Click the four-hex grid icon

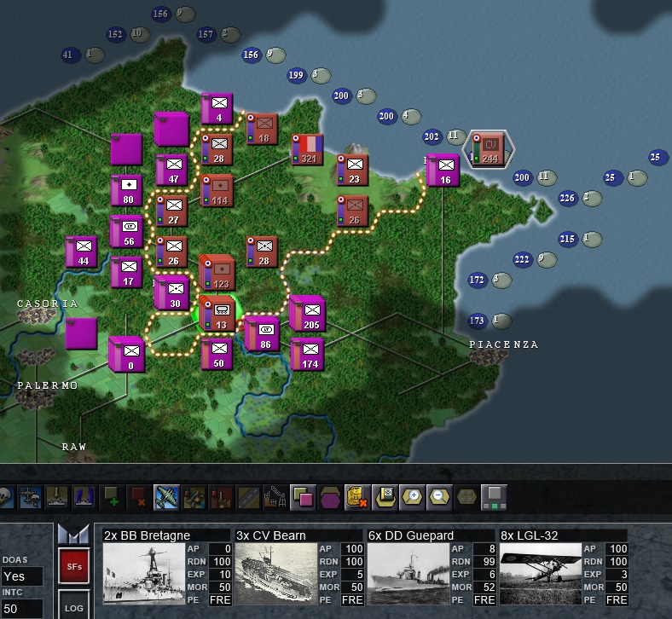point(466,497)
